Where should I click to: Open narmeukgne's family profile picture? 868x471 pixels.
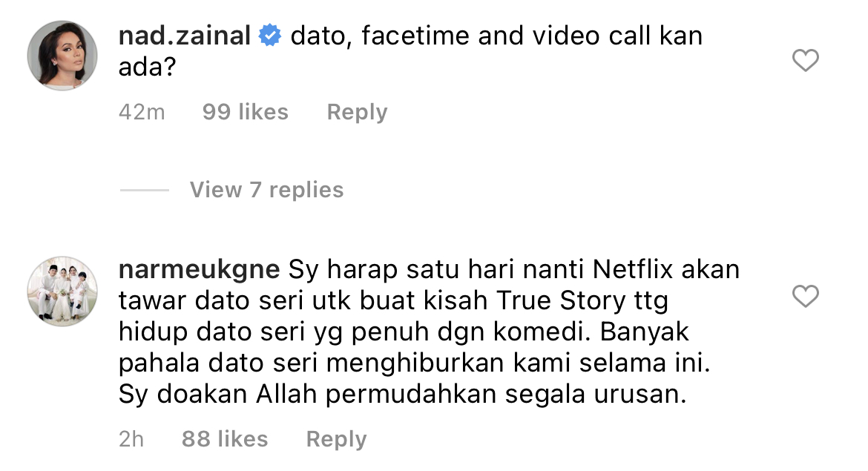[x=62, y=291]
